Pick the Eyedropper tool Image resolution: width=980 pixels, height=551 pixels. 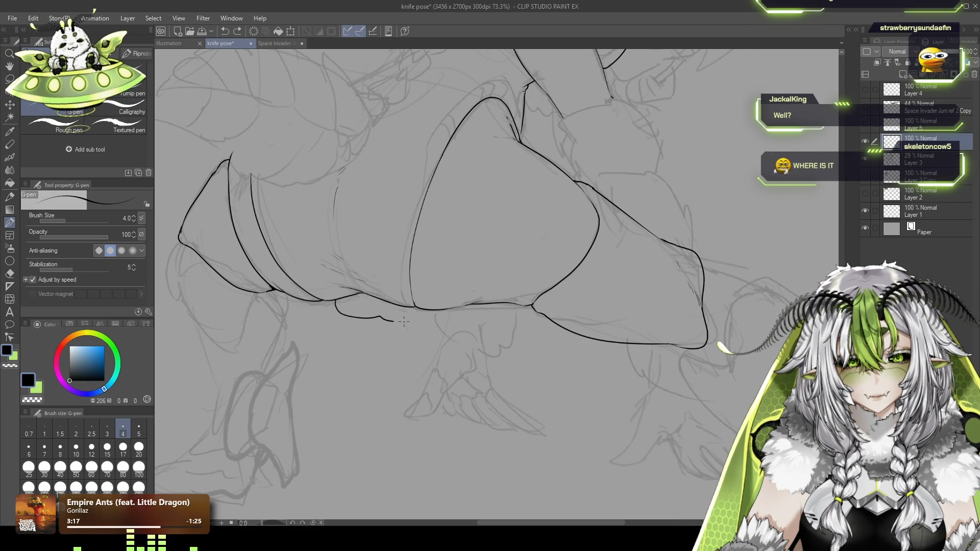[x=9, y=132]
